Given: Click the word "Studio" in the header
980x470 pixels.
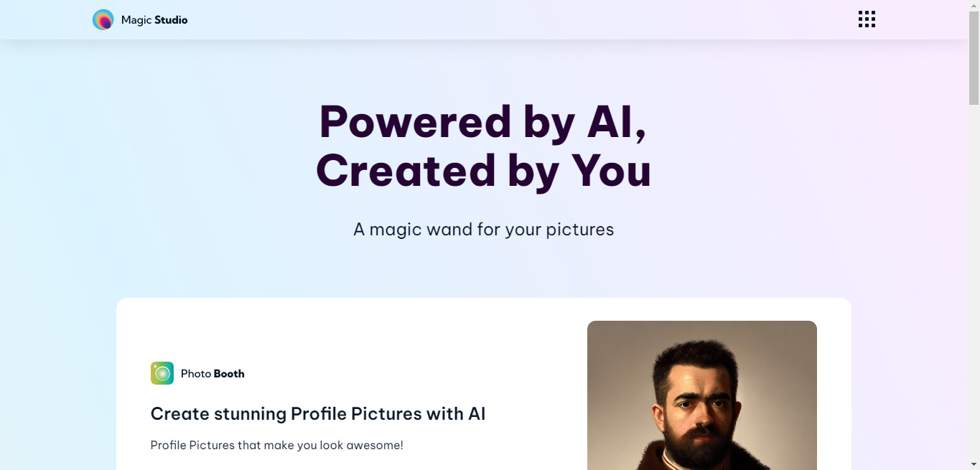Looking at the screenshot, I should tap(171, 20).
